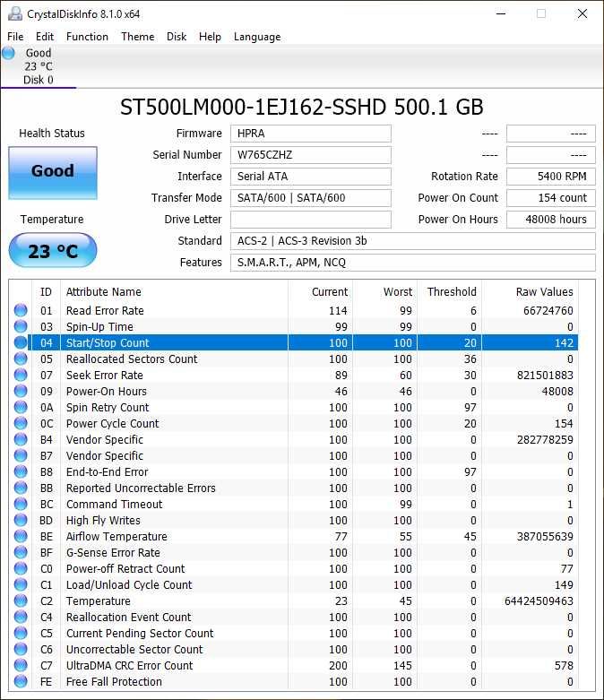604x700 pixels.
Task: Click the status orb for Reported Uncorrectable Errors
Action: tap(21, 488)
